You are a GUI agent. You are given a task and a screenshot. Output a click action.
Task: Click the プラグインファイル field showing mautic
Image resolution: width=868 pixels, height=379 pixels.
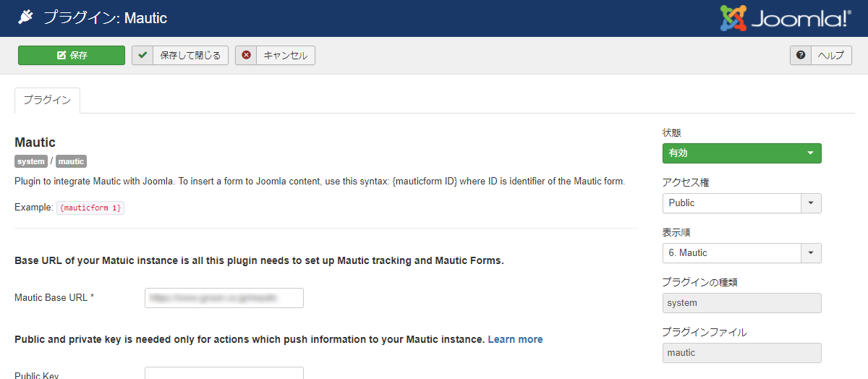741,353
